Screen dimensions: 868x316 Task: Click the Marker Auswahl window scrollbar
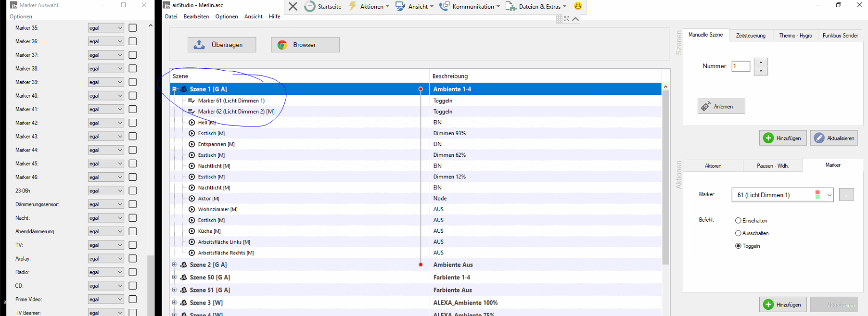[151, 285]
